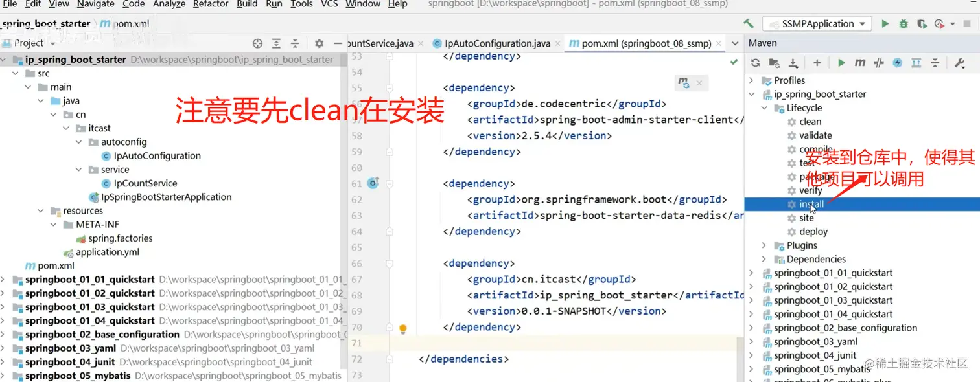Open spring.factories file

point(121,238)
